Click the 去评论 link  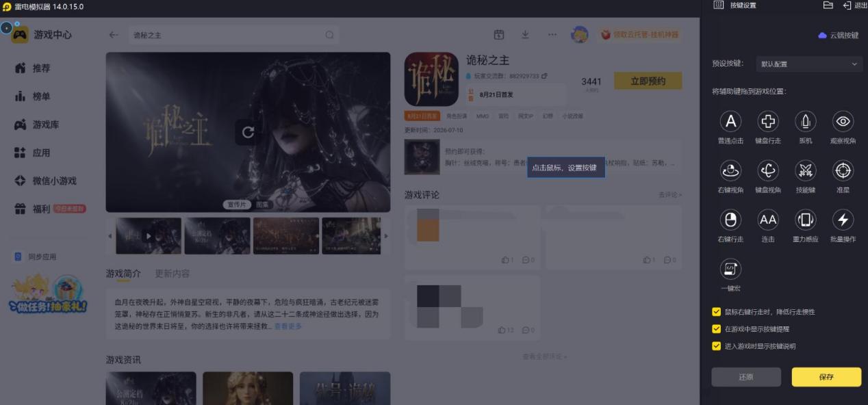[x=669, y=195]
